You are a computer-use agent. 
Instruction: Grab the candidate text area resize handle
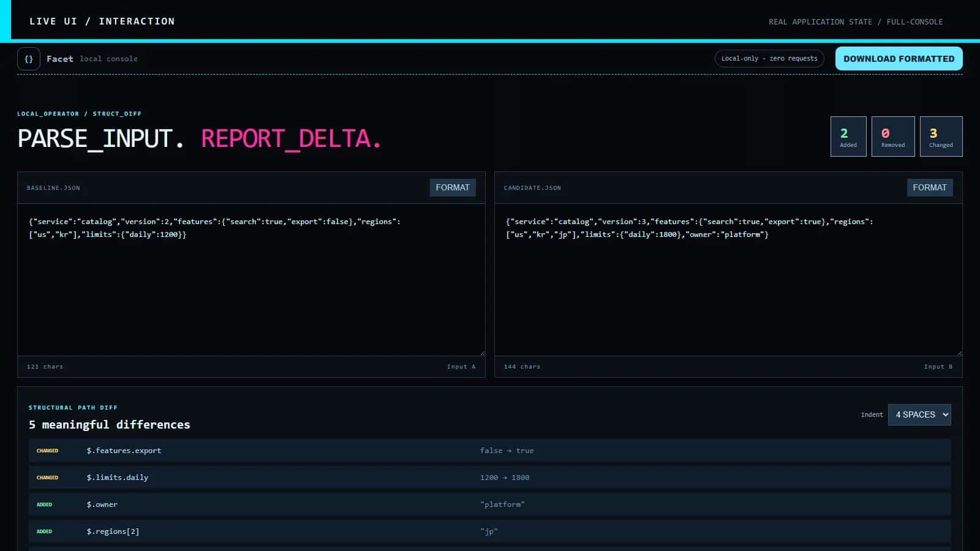959,353
